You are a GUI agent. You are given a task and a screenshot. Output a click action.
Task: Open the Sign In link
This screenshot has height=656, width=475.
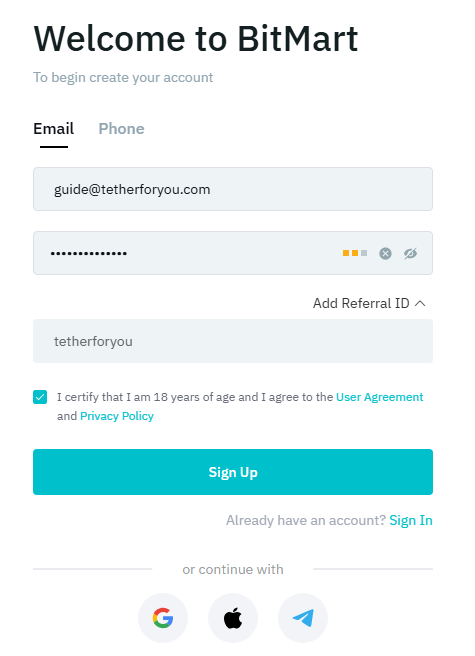tap(411, 520)
